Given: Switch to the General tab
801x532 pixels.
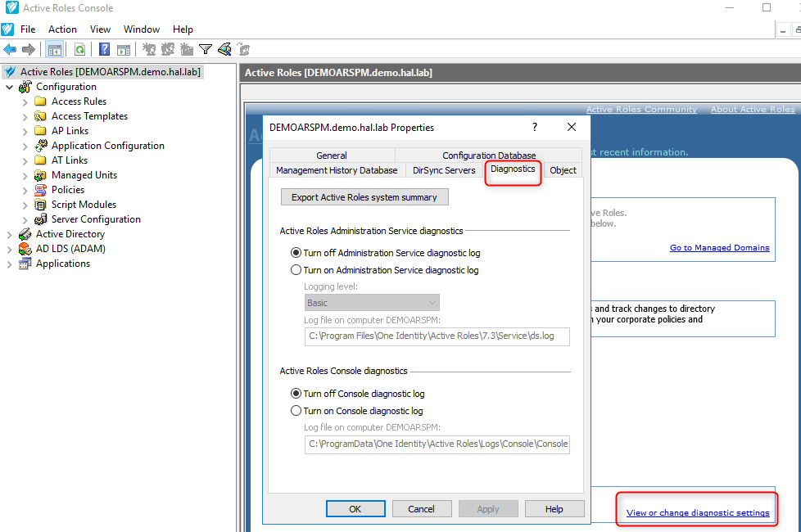Looking at the screenshot, I should pyautogui.click(x=332, y=156).
